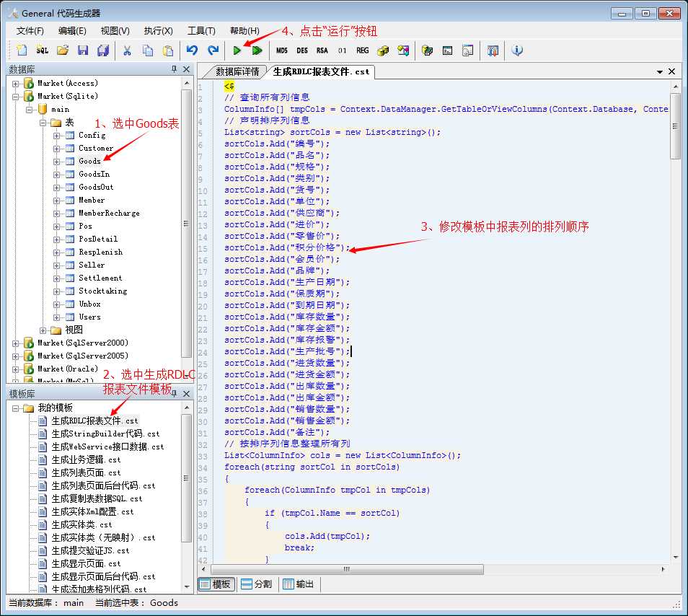
Task: Select 生成RDLC报表文件.cst template
Action: click(x=94, y=421)
